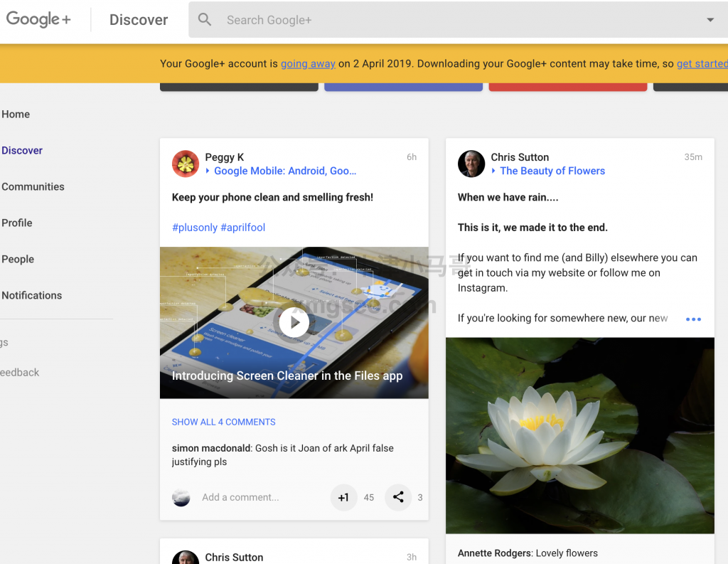Open the 'going away' link in banner

[x=308, y=63]
